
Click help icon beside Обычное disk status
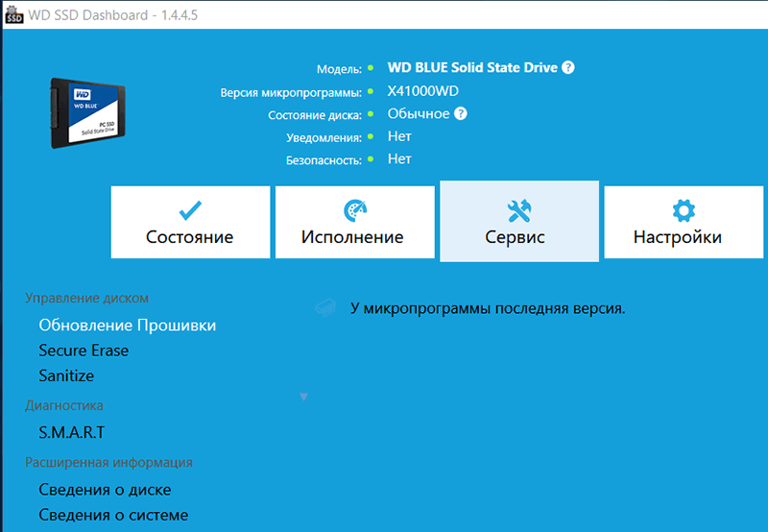461,114
